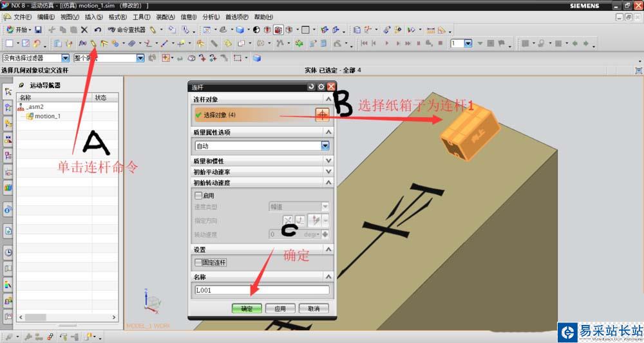Click the function f(x) expression icon

[82, 43]
